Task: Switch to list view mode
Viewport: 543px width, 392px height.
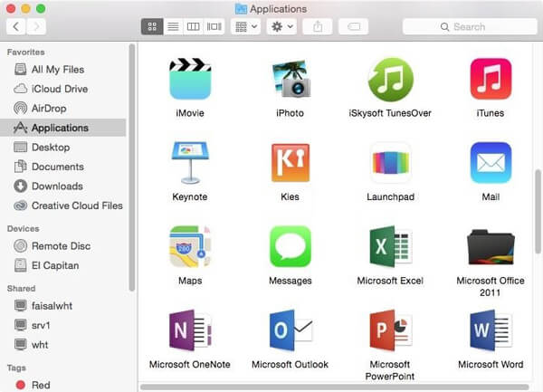Action: pyautogui.click(x=173, y=27)
